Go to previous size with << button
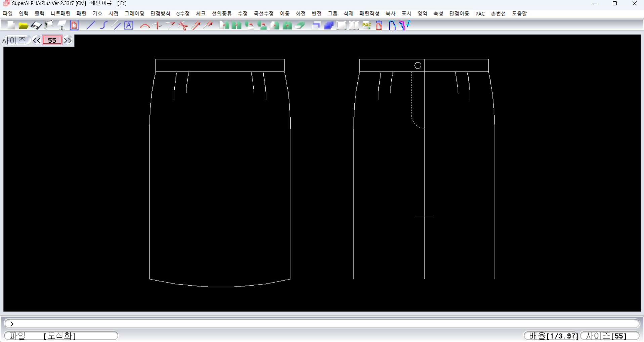Viewport: 644px width, 342px height. [x=36, y=40]
